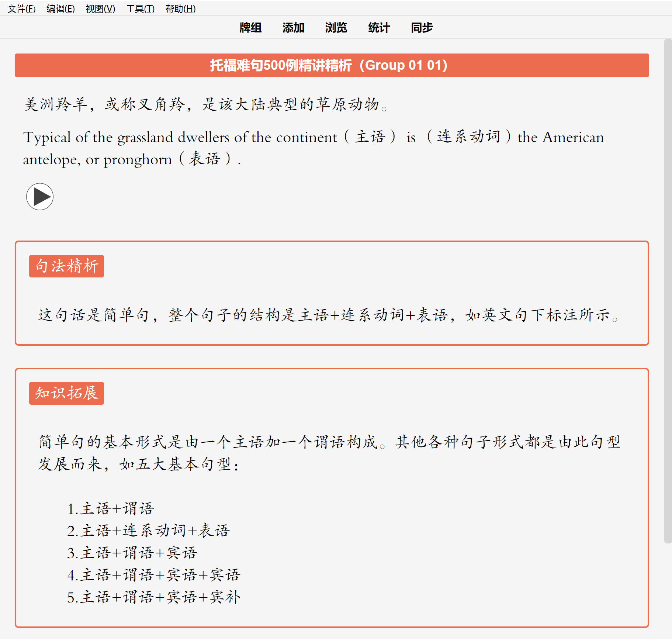Click the 知识拓展 section label

[66, 393]
